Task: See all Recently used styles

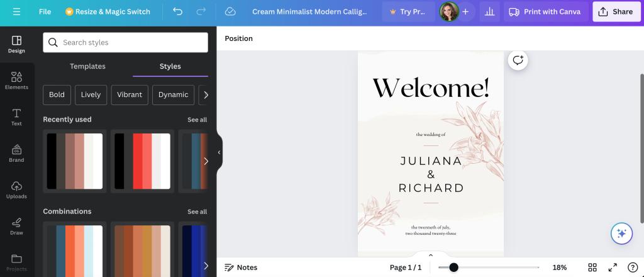Action: [197, 120]
